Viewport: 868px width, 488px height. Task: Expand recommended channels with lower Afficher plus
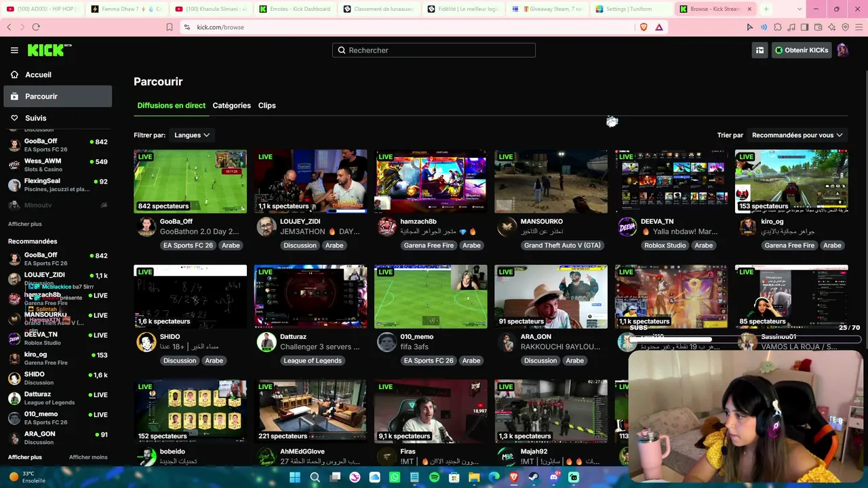[x=25, y=457]
